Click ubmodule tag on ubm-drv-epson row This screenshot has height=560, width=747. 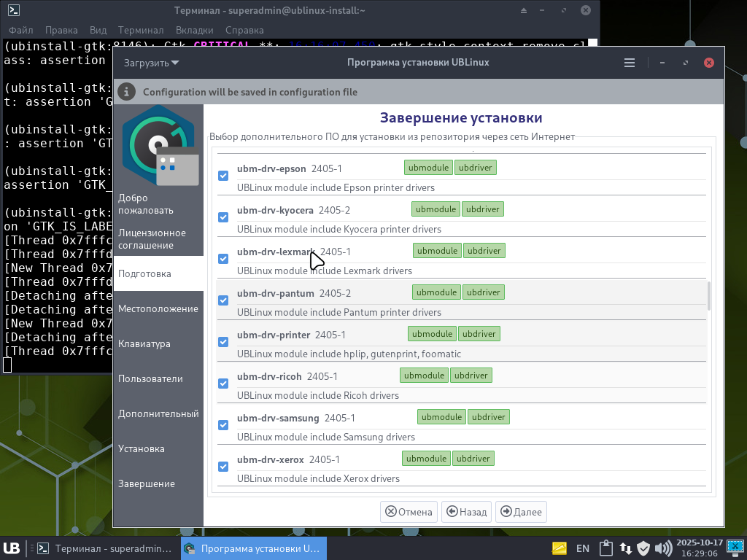[428, 168]
